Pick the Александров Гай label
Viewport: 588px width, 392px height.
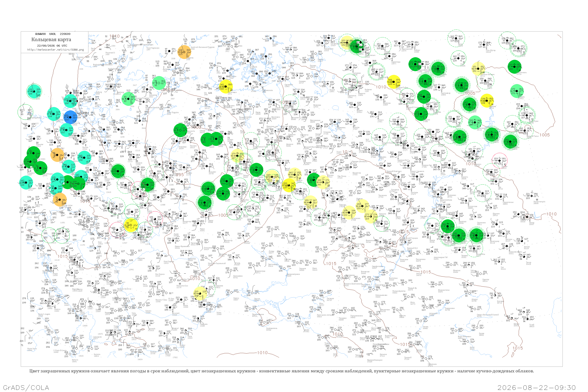click(441, 257)
